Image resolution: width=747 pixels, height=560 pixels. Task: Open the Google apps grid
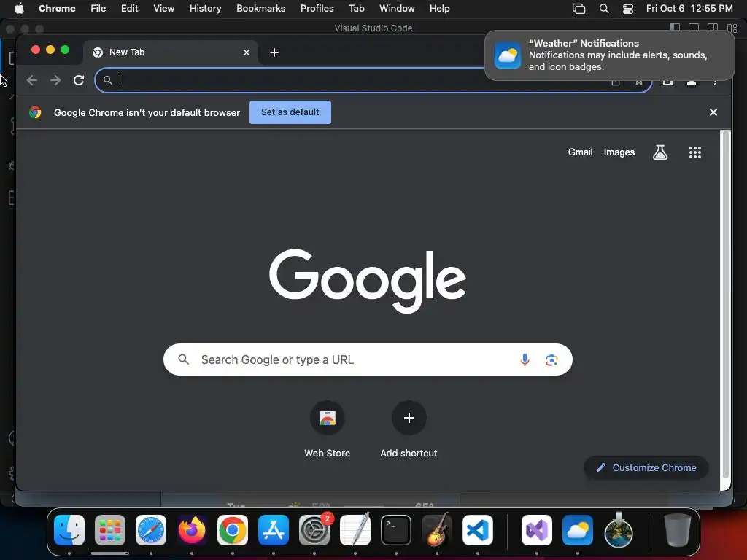(x=694, y=152)
